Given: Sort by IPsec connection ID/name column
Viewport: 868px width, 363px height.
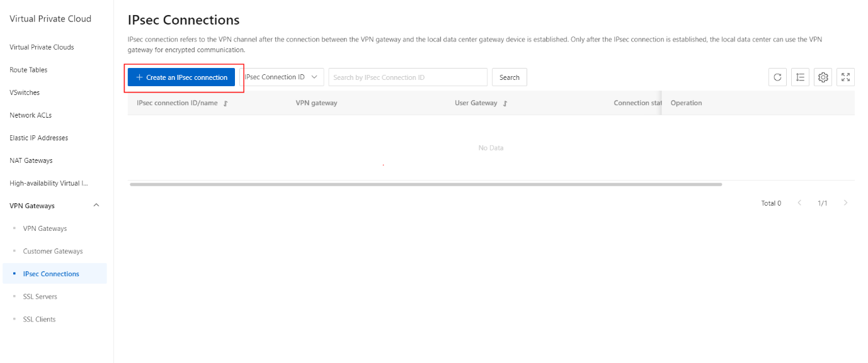Looking at the screenshot, I should 226,103.
